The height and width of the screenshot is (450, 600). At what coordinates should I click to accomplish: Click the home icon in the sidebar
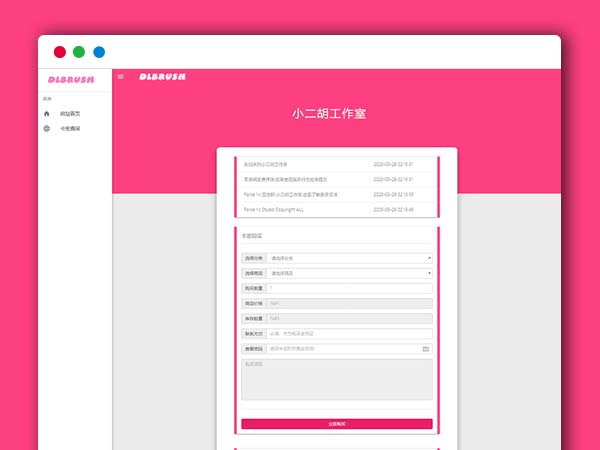tap(47, 114)
